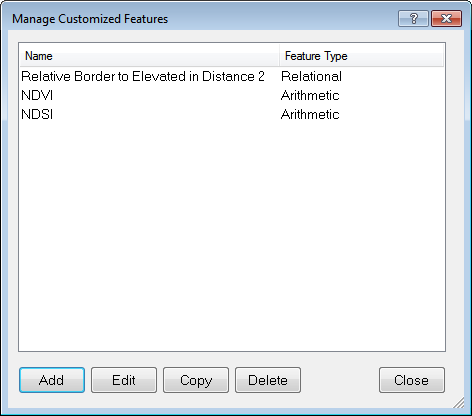Click the Delete button
Viewport: 472px width, 416px height.
click(268, 380)
